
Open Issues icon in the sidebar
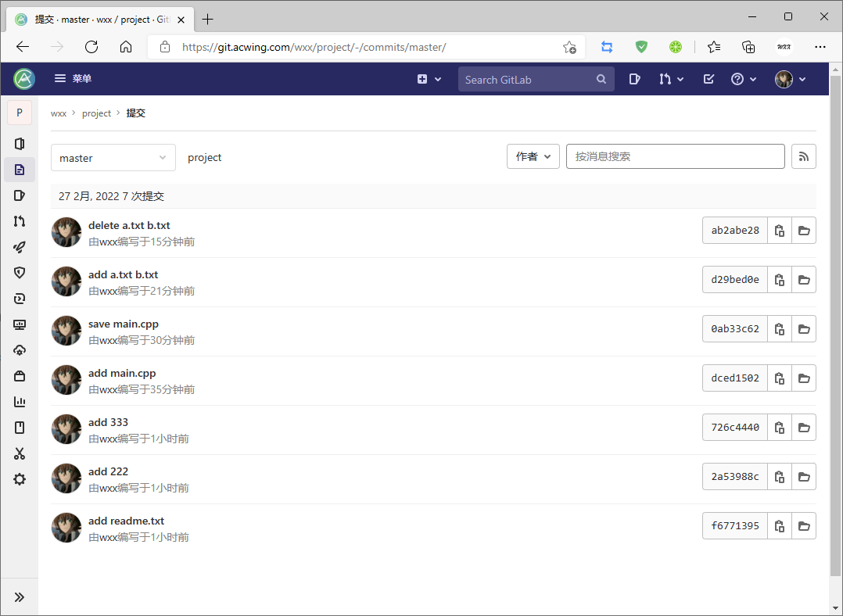(x=20, y=195)
